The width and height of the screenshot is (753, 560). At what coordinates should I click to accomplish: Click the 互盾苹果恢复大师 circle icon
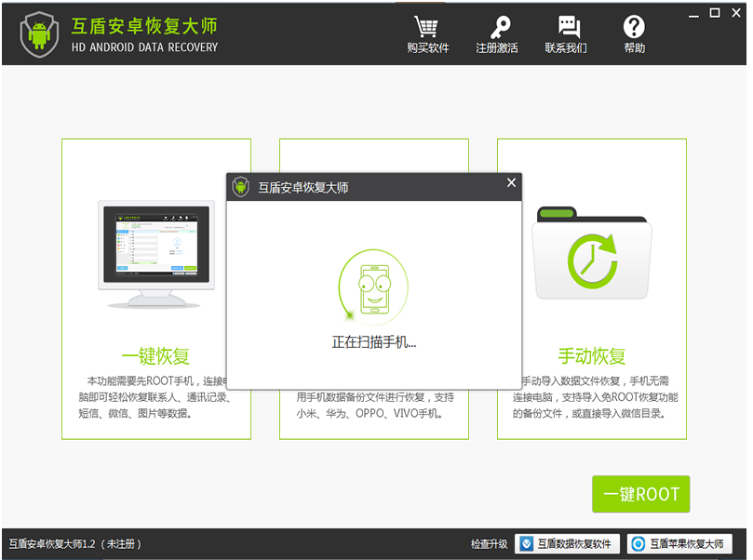pyautogui.click(x=639, y=543)
